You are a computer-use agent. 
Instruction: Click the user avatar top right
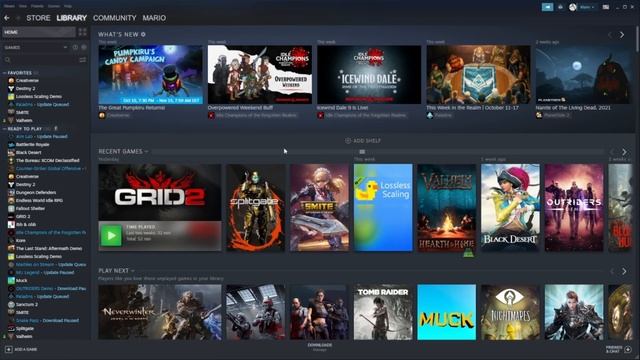point(573,7)
